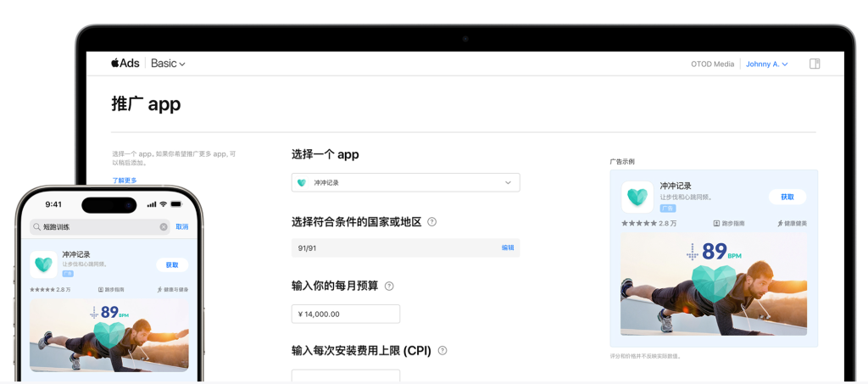Screen dimensions: 868x384
Task: Click help icon beside 输入你的每月预算
Action: pos(389,286)
